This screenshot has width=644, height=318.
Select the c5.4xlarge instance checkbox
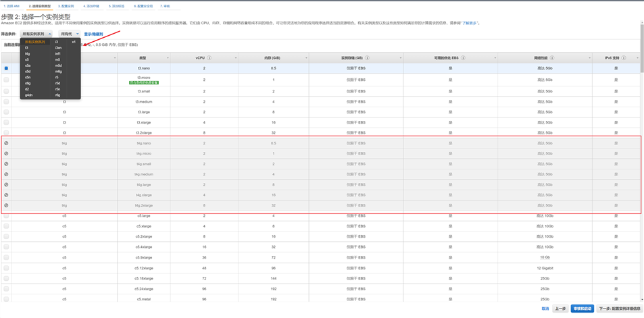pos(6,247)
